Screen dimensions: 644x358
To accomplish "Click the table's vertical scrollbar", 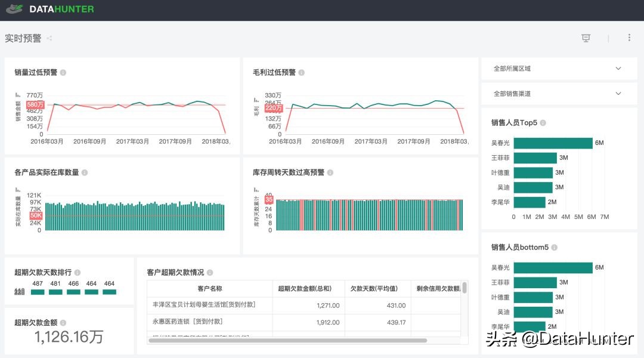I will point(465,288).
